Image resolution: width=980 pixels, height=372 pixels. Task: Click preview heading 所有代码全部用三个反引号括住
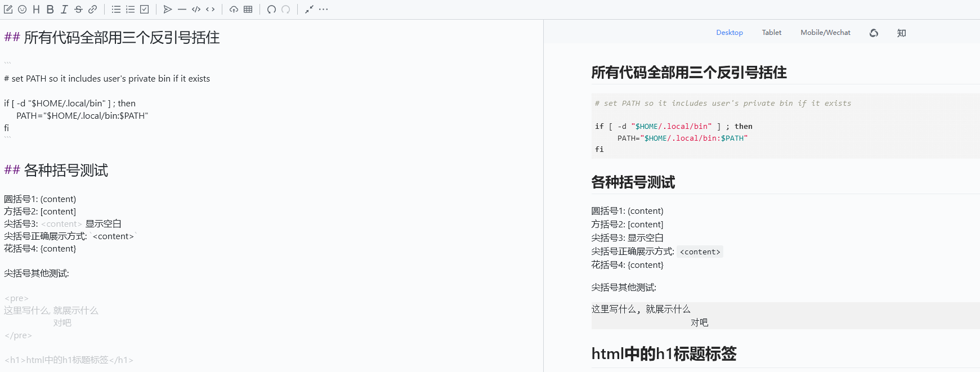tap(689, 73)
